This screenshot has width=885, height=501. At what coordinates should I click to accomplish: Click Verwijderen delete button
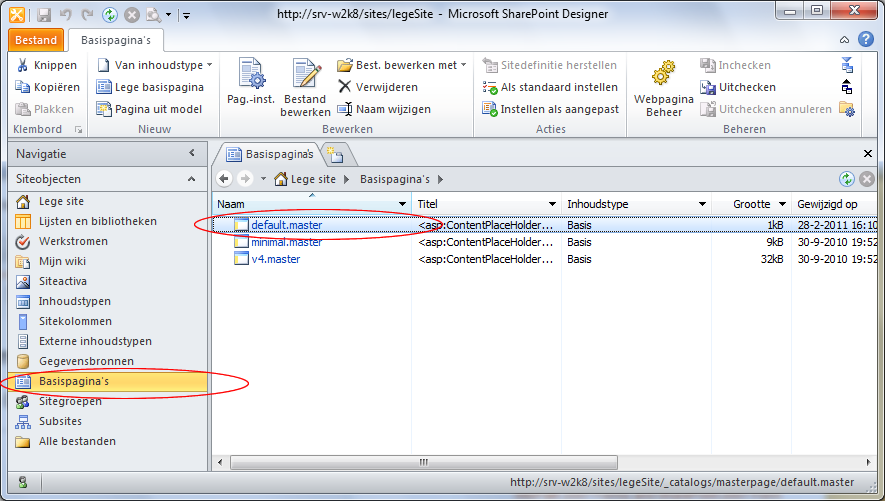click(378, 87)
